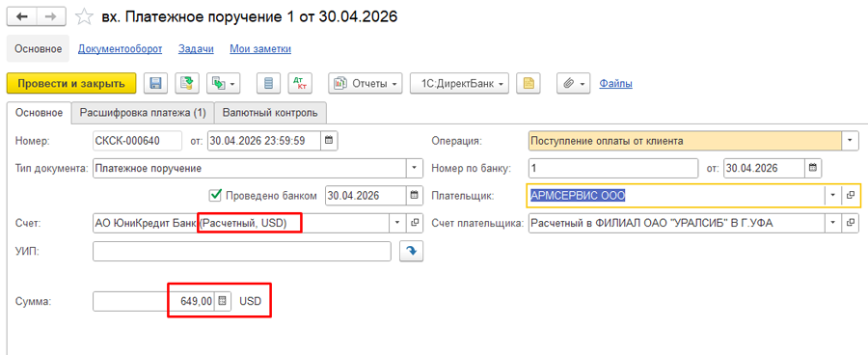Open 1С:ДиректБанк dropdown
The width and height of the screenshot is (868, 355).
pos(459,84)
